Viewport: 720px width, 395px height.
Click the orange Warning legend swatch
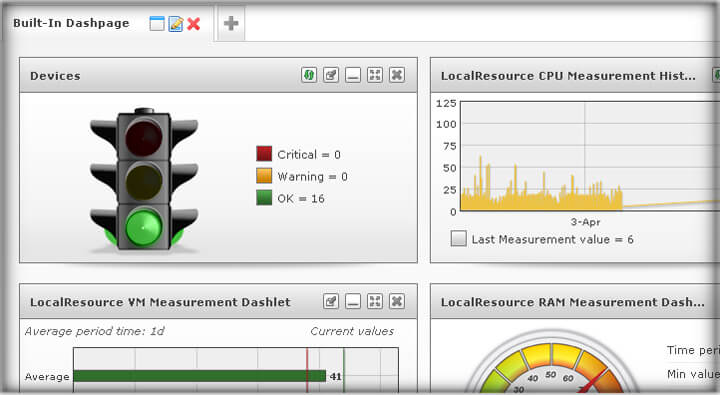264,175
